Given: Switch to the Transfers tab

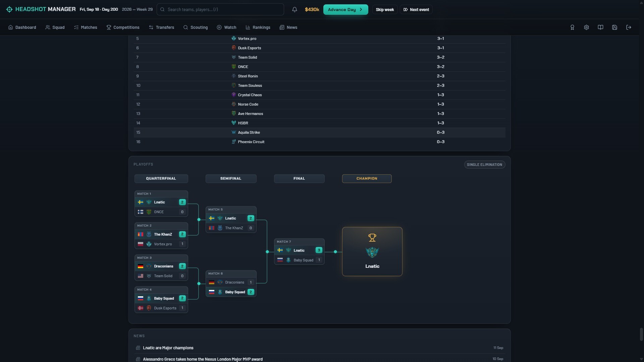Looking at the screenshot, I should tap(161, 27).
